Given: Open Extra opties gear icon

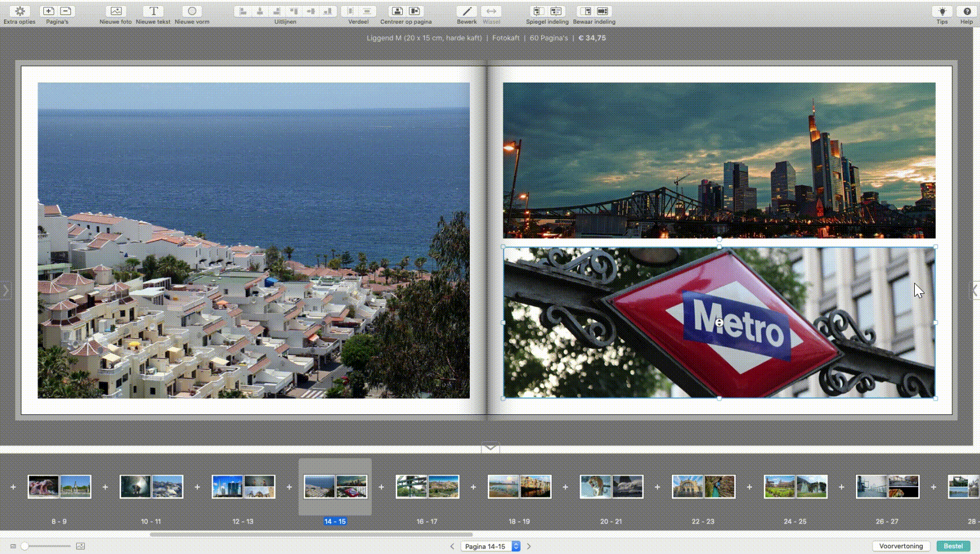Looking at the screenshot, I should (x=20, y=11).
